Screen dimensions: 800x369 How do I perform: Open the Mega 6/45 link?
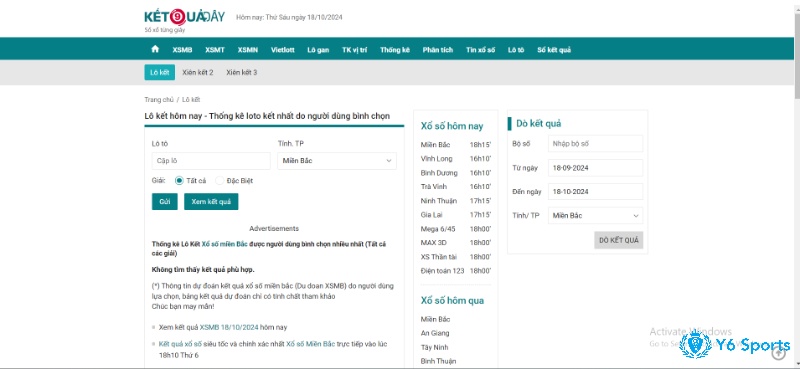coord(438,229)
